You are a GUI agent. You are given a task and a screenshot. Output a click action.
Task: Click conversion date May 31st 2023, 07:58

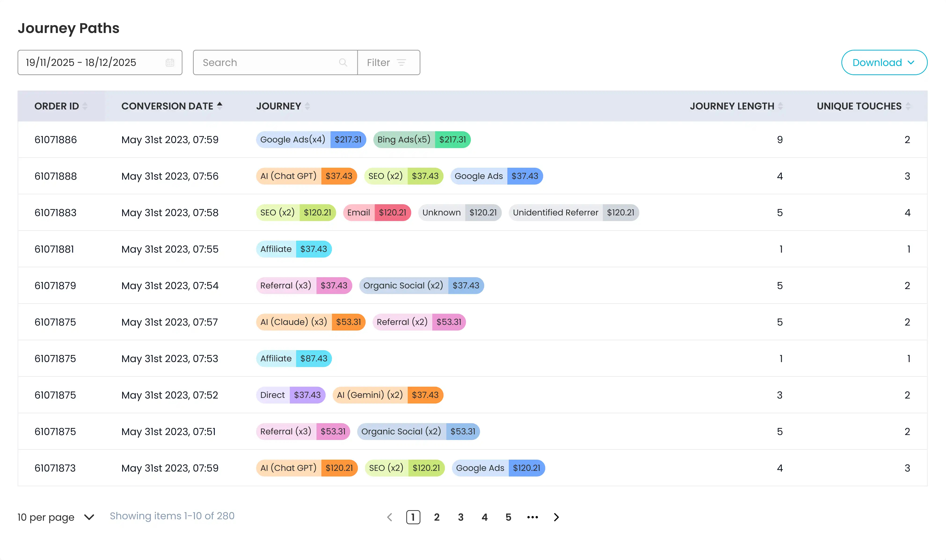[x=170, y=213]
